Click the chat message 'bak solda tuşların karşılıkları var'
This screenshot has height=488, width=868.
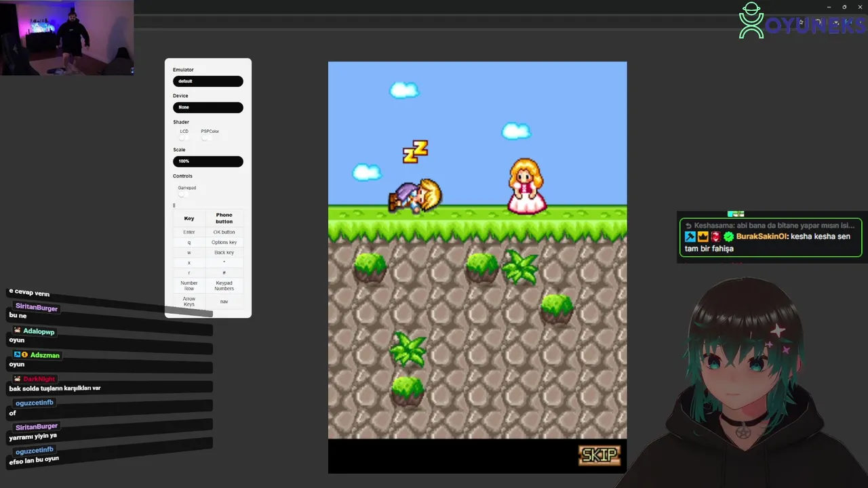point(55,388)
